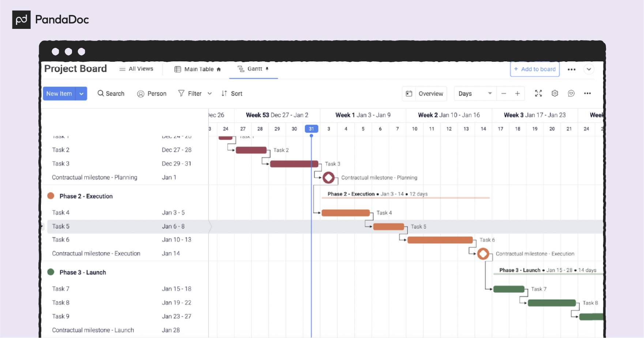Zoom in timeline with plus icon
This screenshot has height=338, width=644.
coord(517,94)
